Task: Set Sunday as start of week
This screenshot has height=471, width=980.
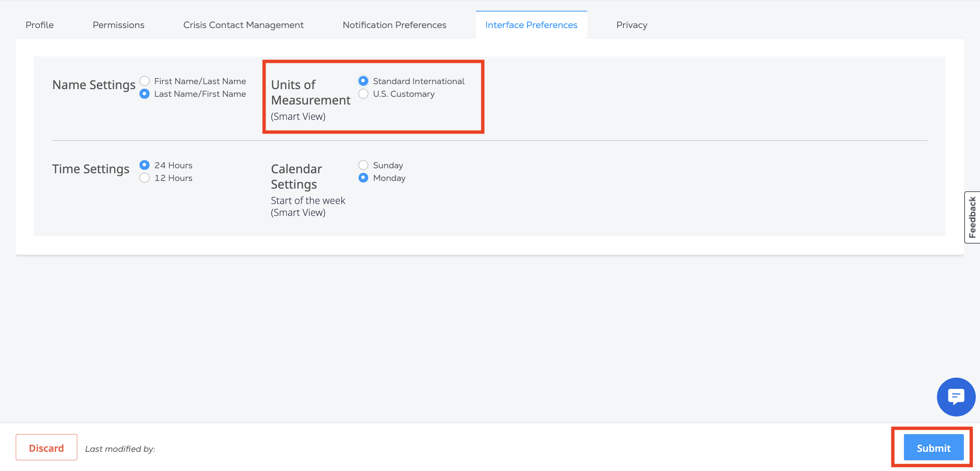Action: point(363,165)
